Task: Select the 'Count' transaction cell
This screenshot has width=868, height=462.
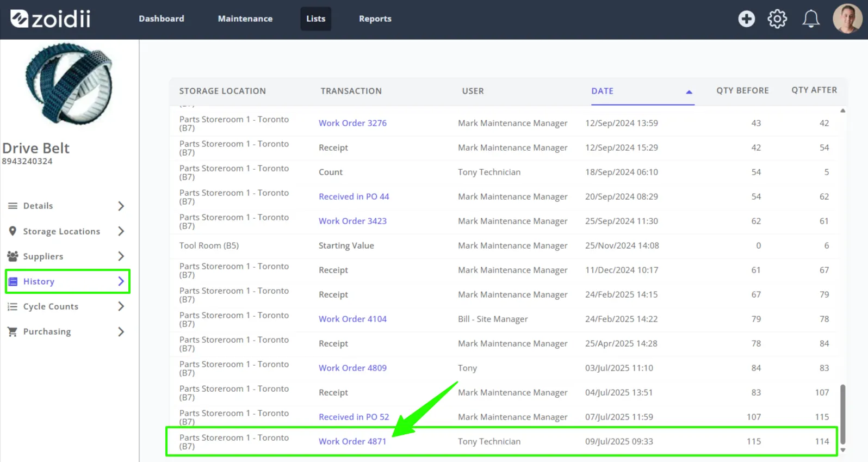Action: click(330, 172)
